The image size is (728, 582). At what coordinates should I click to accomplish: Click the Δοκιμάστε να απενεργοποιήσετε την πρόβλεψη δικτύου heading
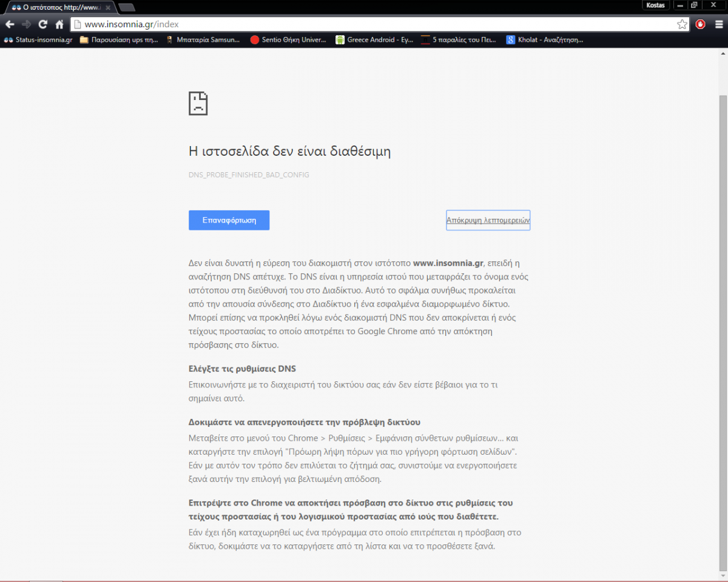[x=305, y=422]
